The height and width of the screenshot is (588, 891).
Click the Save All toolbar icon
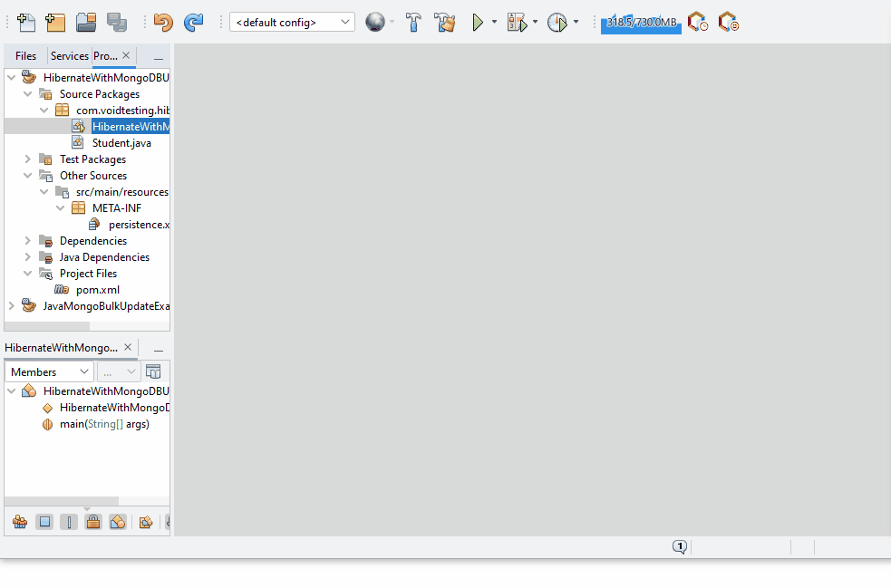(117, 23)
